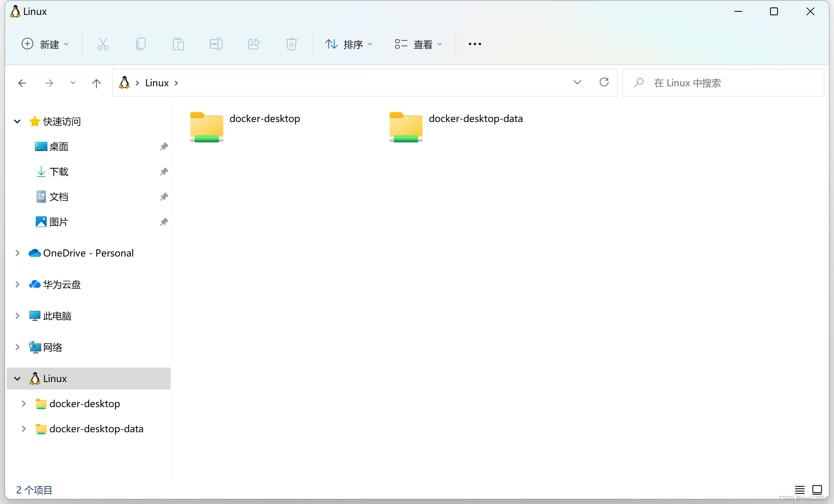834x504 pixels.
Task: Go back using the back arrow button
Action: coord(22,83)
